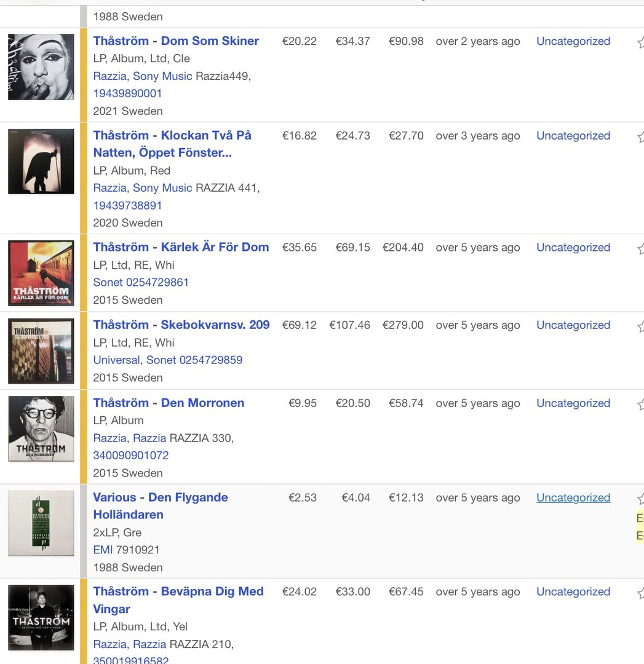Viewport: 644px width, 664px height.
Task: Click the star icon on Kärlek Är För Dom row
Action: [640, 248]
